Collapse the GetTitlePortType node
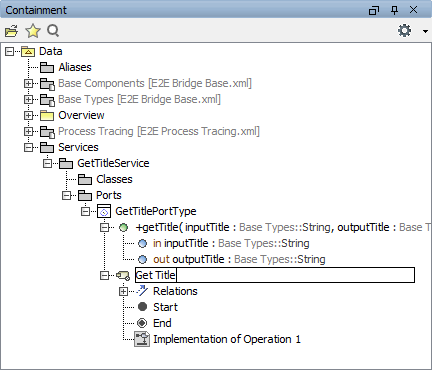Image resolution: width=432 pixels, height=370 pixels. (x=86, y=211)
